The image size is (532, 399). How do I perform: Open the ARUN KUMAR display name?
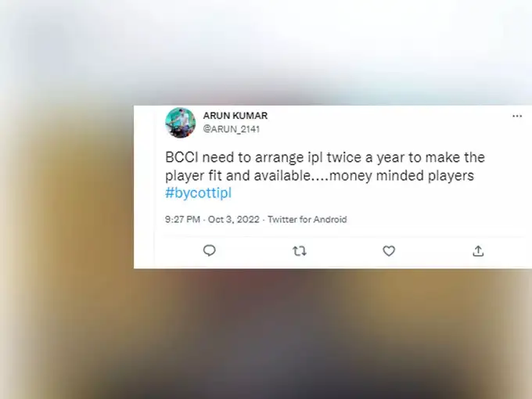click(x=235, y=116)
